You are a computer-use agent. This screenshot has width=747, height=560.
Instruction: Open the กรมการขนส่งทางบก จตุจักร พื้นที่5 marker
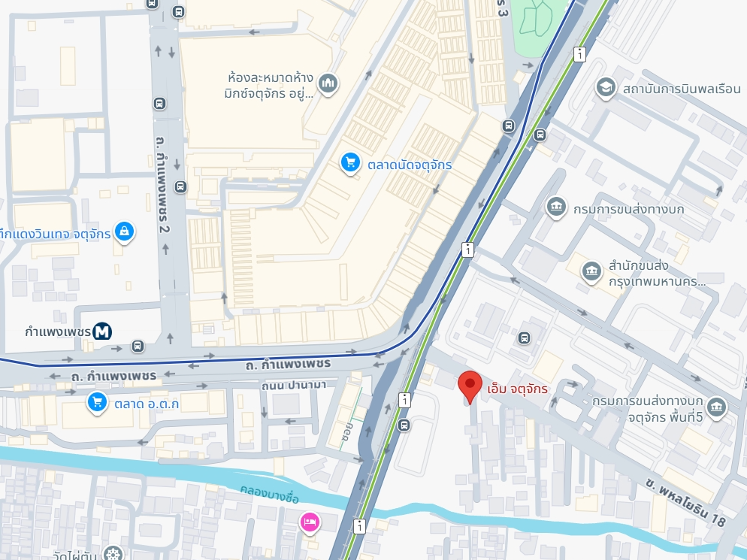click(716, 407)
